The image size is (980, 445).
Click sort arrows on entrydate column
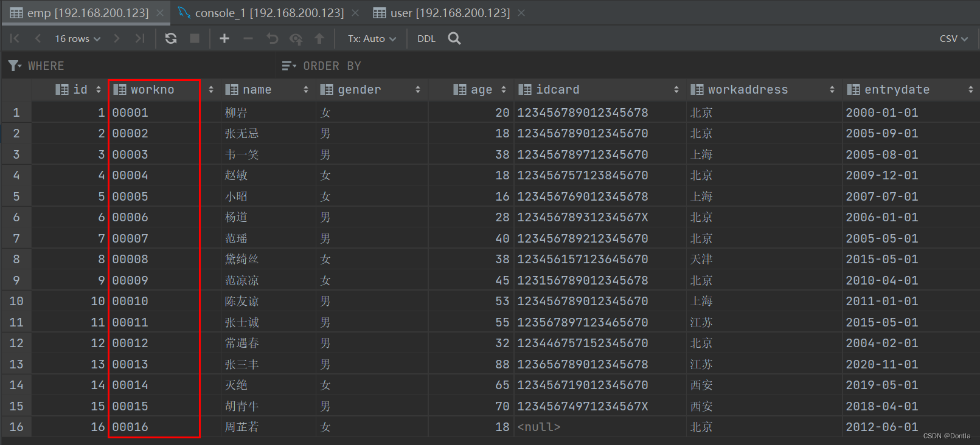click(x=971, y=89)
